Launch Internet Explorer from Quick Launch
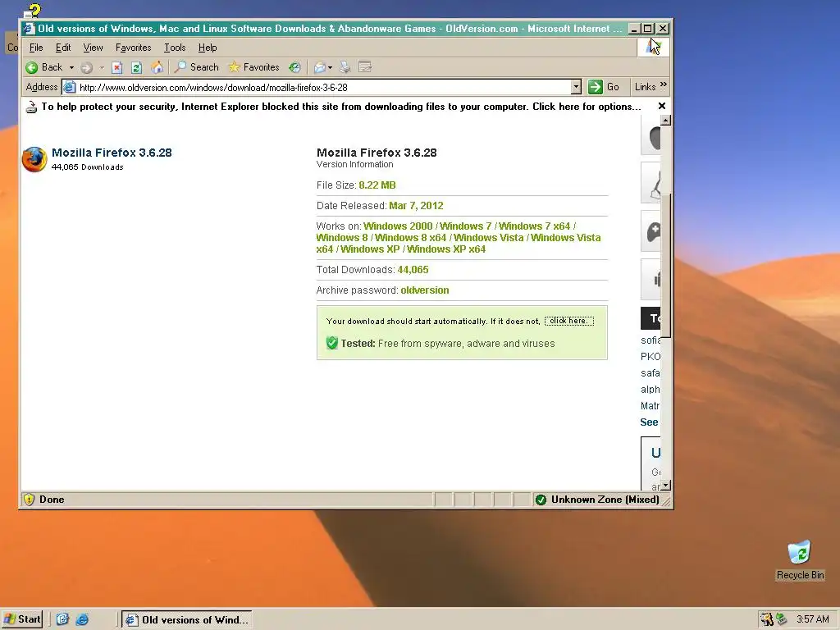Image resolution: width=840 pixels, height=630 pixels. pyautogui.click(x=82, y=620)
